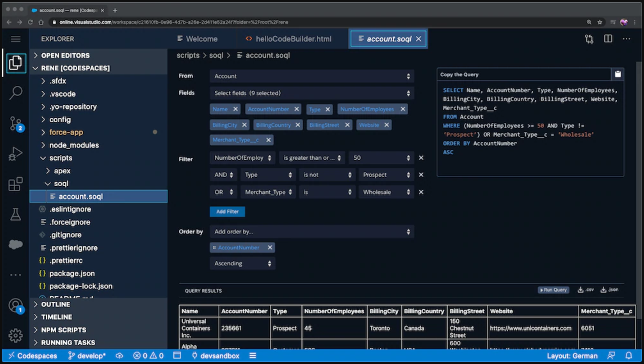Open the Source Control view

point(16,123)
